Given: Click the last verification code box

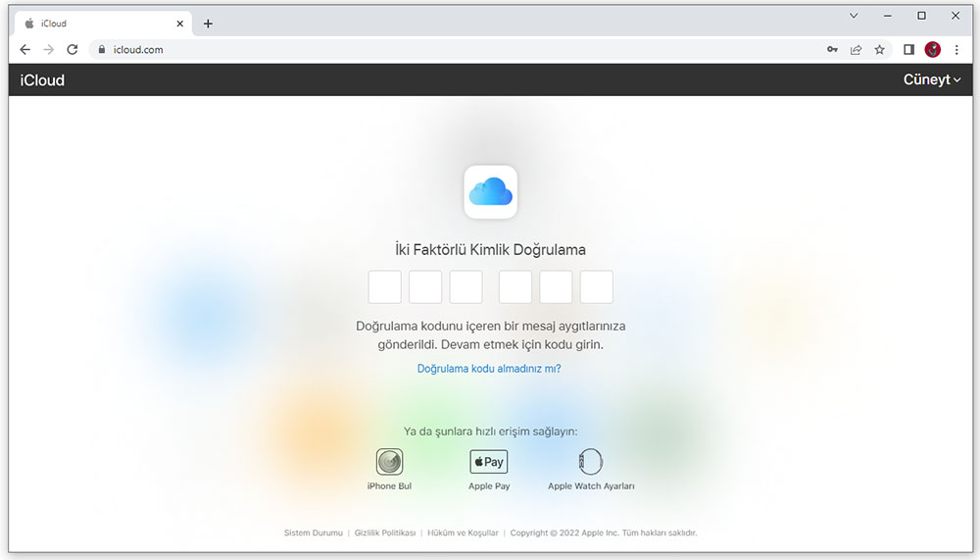Looking at the screenshot, I should [596, 287].
